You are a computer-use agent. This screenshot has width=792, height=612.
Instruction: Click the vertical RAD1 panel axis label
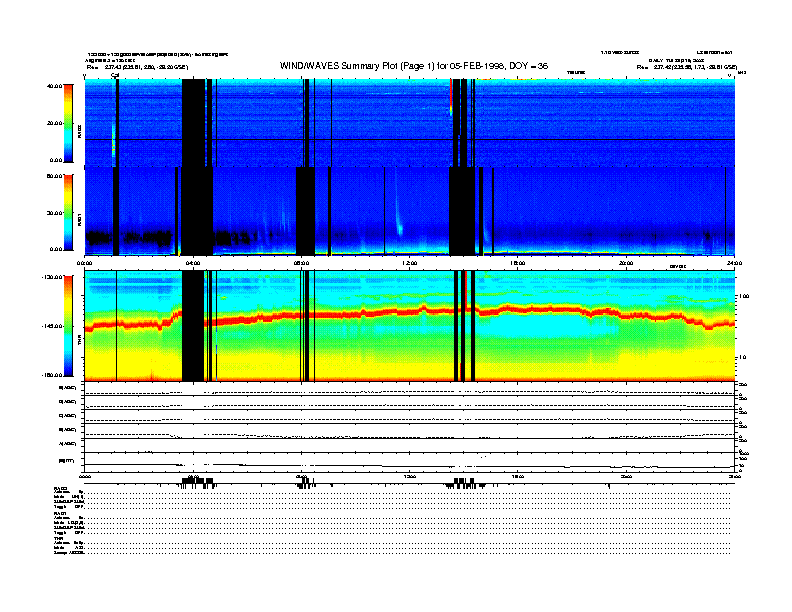[x=79, y=220]
